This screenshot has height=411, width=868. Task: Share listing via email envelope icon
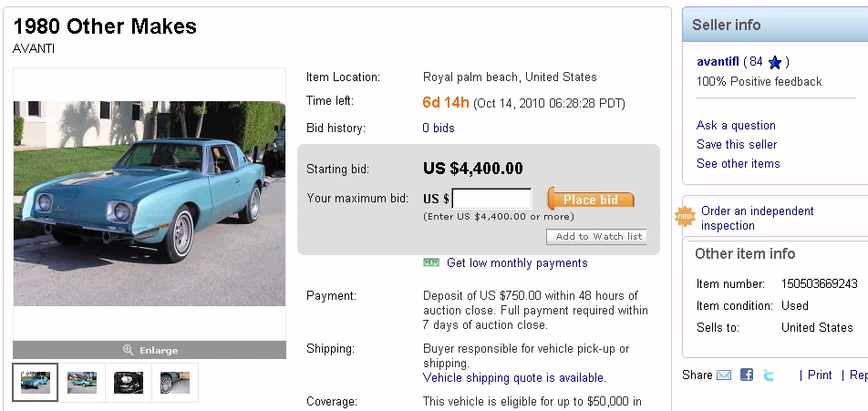pyautogui.click(x=725, y=375)
